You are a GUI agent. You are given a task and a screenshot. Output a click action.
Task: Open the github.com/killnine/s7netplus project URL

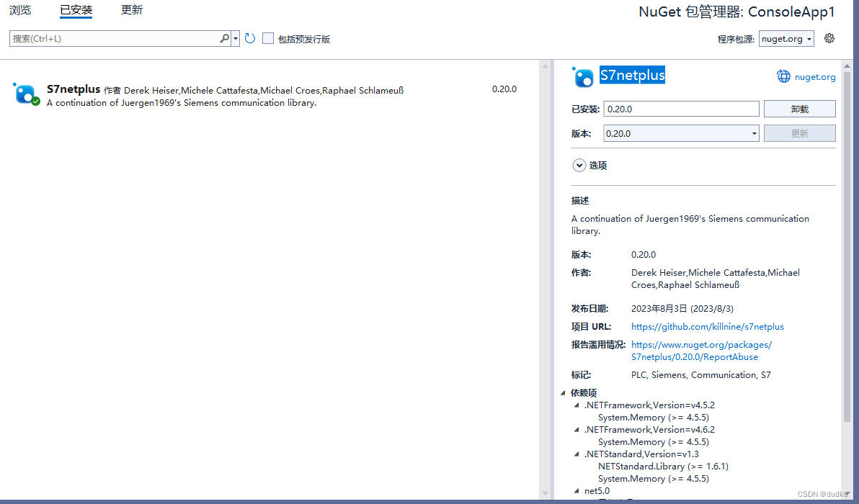pyautogui.click(x=707, y=327)
